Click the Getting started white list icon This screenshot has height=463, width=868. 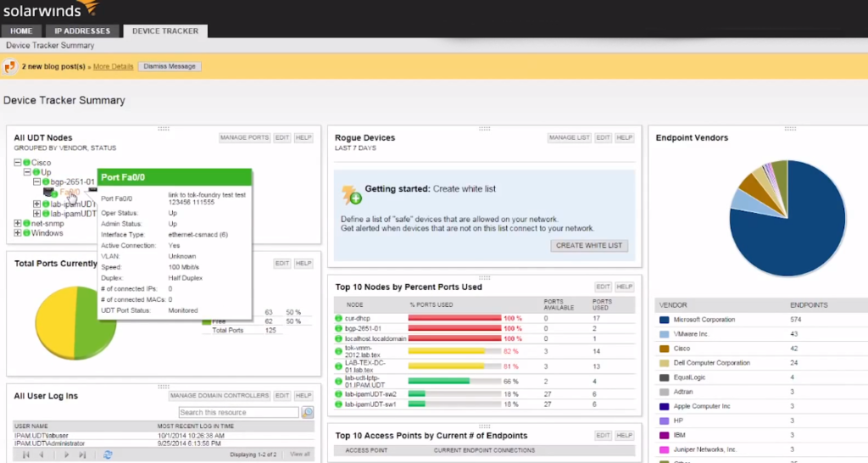(x=351, y=195)
